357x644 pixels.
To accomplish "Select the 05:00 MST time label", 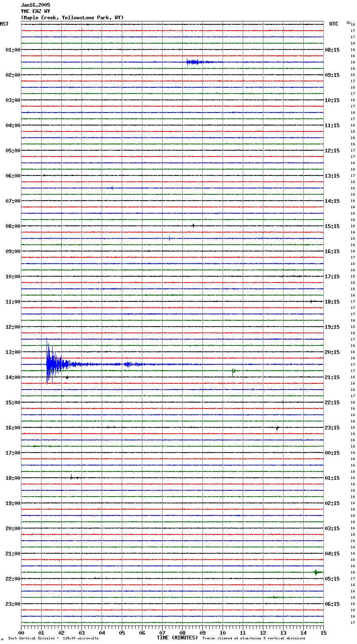I will pos(13,151).
